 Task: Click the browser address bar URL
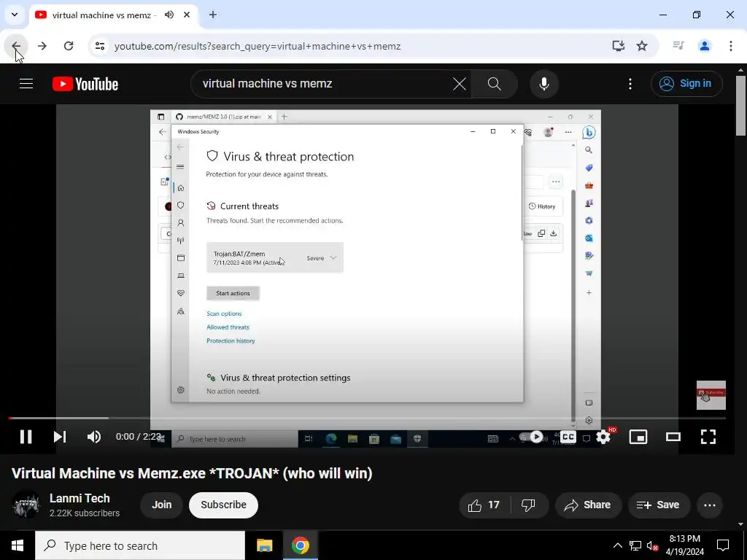(x=258, y=46)
